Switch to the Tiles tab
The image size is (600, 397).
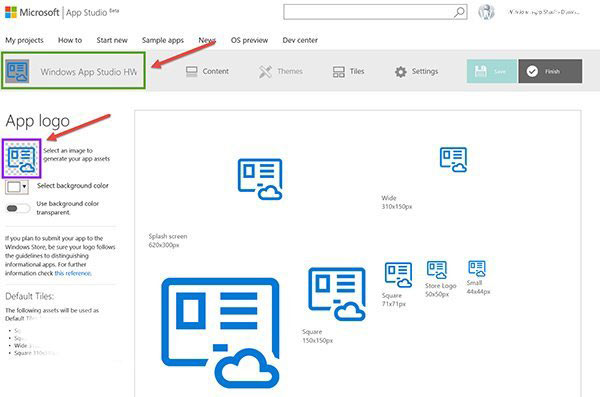348,72
